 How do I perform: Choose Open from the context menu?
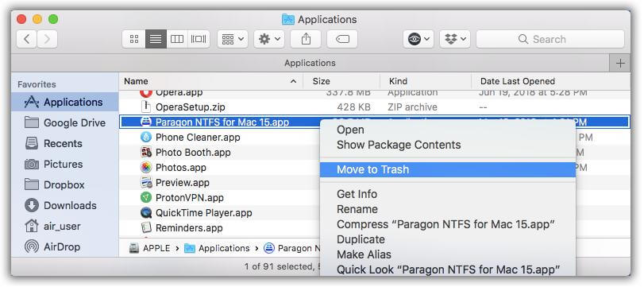coord(448,130)
